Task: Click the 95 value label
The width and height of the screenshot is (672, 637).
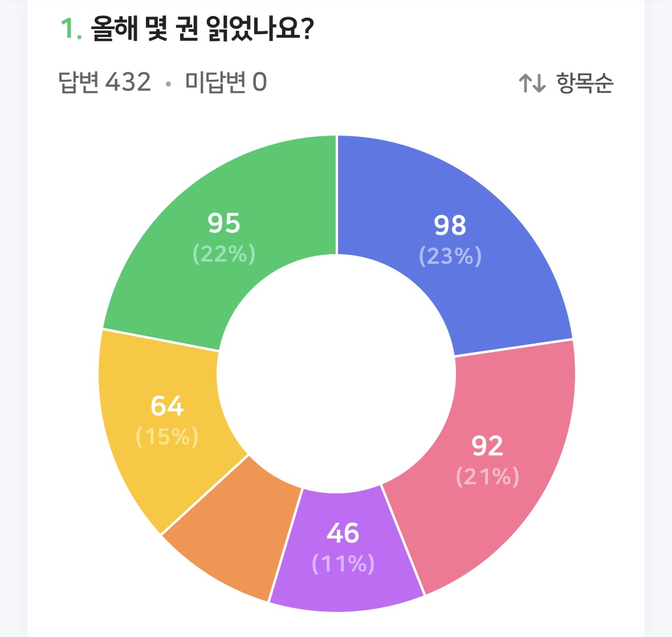Action: [224, 223]
